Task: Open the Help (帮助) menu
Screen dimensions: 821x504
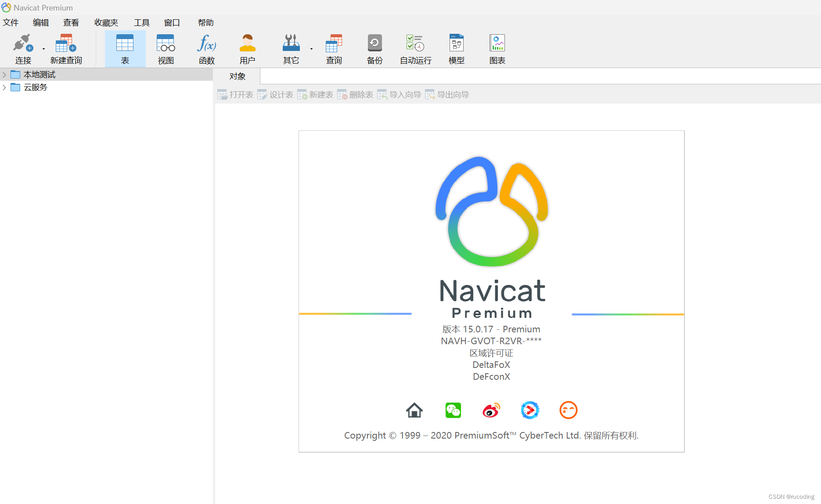Action: pos(206,22)
